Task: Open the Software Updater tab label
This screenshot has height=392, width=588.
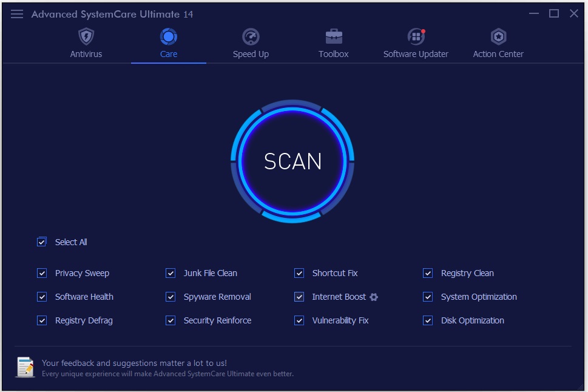Action: click(x=416, y=54)
